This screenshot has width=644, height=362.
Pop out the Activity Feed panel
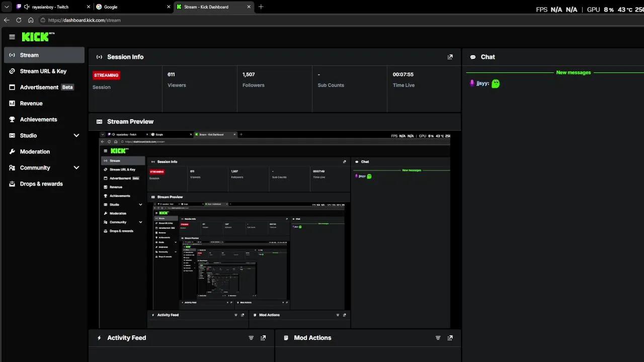click(263, 338)
